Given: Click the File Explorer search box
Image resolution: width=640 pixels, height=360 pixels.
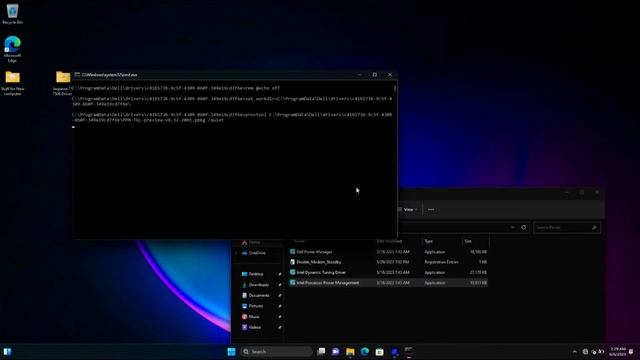Looking at the screenshot, I should pyautogui.click(x=567, y=227).
